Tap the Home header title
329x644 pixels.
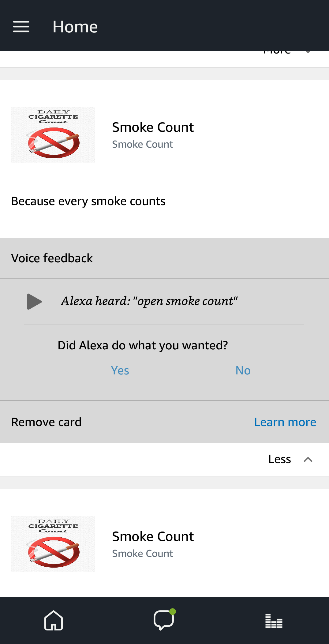click(x=75, y=27)
